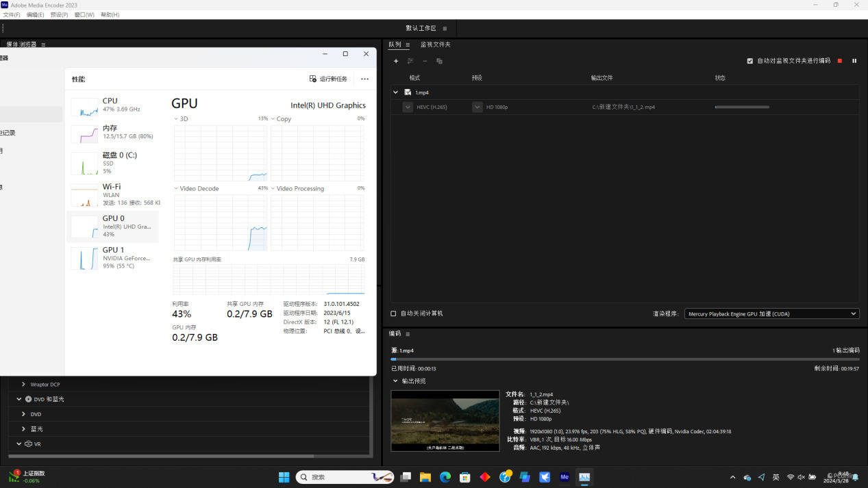Click the remove minus icon in queue toolbar
This screenshot has width=868, height=488.
(x=425, y=61)
